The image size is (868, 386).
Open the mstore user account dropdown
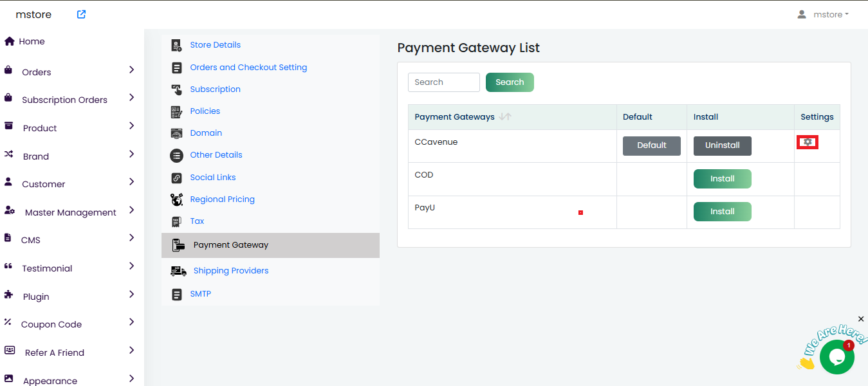tap(823, 14)
